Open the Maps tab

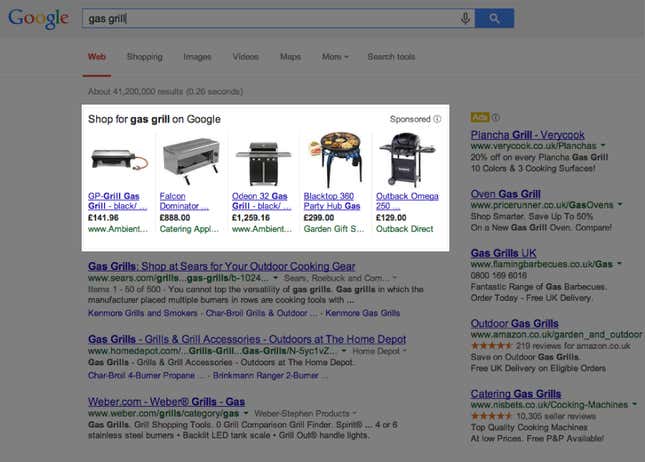[x=290, y=57]
